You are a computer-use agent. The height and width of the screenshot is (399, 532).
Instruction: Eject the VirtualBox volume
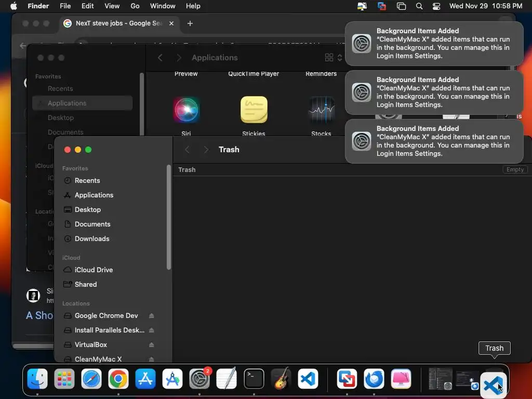(x=151, y=345)
